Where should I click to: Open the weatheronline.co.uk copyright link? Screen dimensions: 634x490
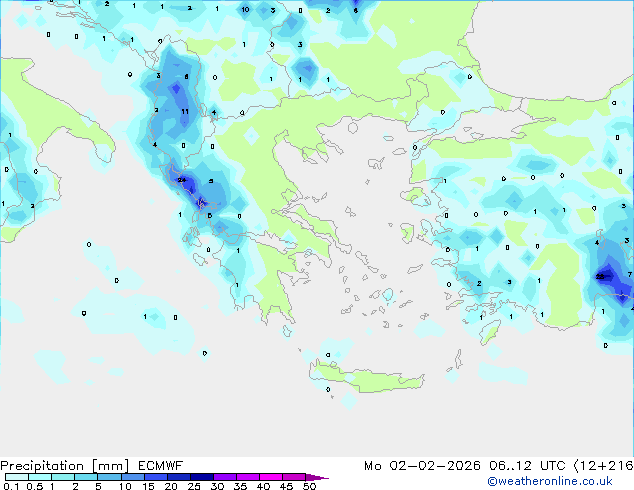click(x=550, y=481)
